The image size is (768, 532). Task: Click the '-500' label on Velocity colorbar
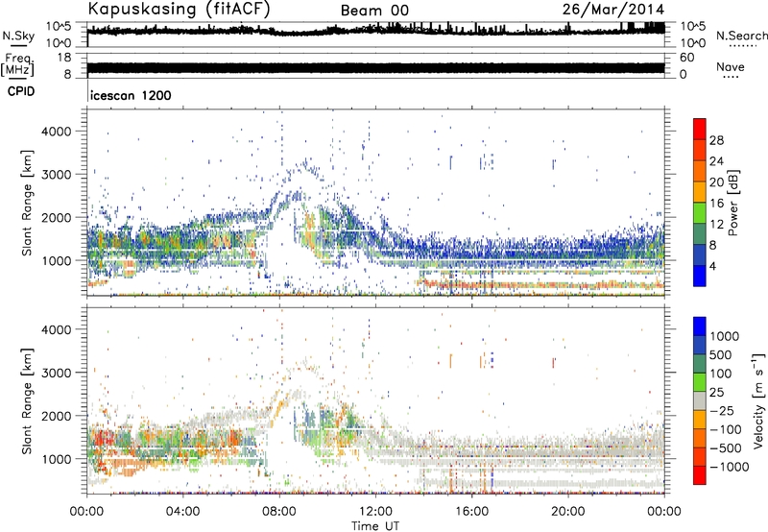pos(726,448)
